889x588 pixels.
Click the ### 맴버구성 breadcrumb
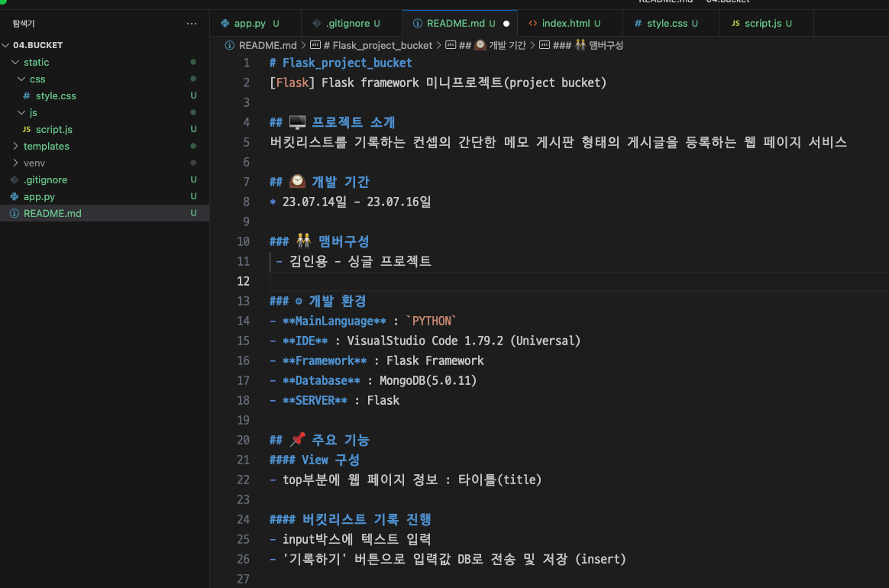(587, 45)
